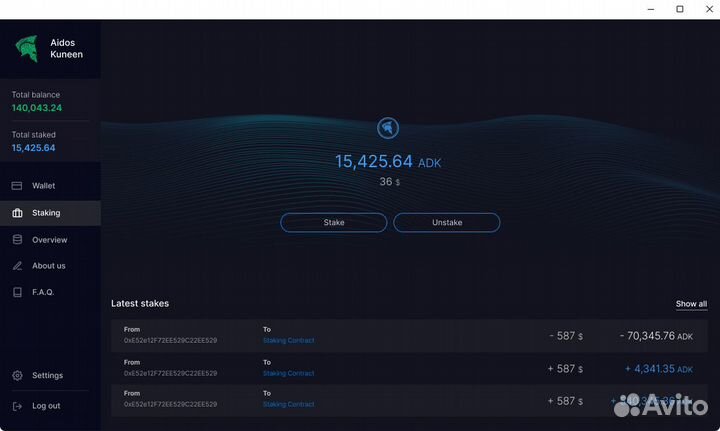
Task: Click the Aidos Kuneen spartan helmet logo
Action: 26,48
